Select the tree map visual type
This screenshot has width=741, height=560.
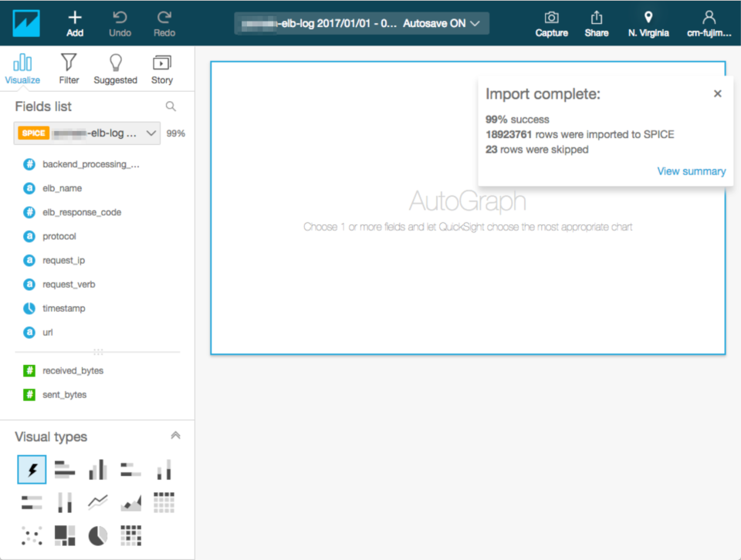[x=64, y=535]
